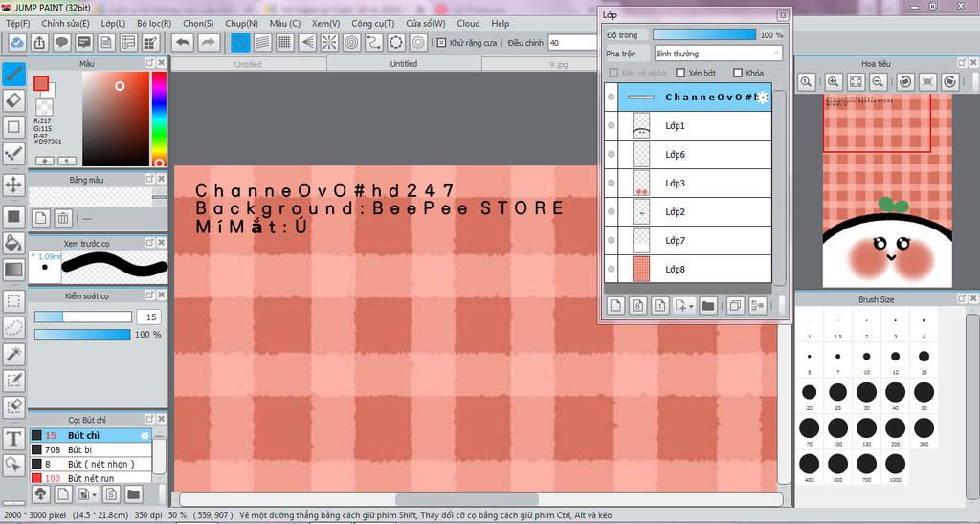This screenshot has width=980, height=524.
Task: Open the Tệp(F) menu
Action: coord(17,23)
